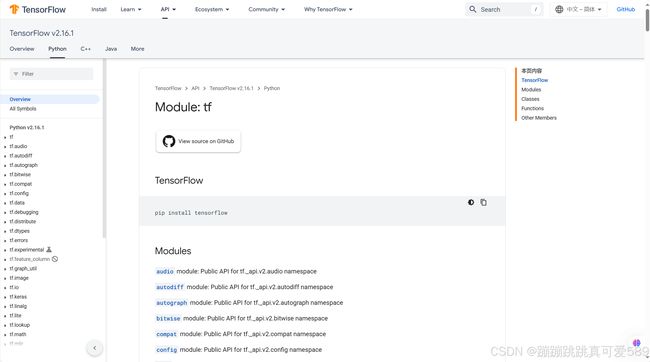The height and width of the screenshot is (362, 650).
Task: Switch to the C++ tab
Action: (85, 49)
